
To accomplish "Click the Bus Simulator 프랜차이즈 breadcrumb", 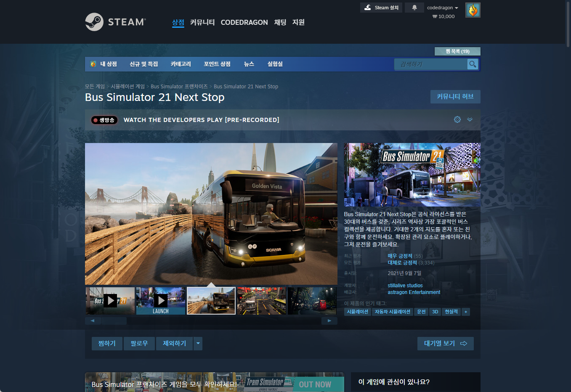I will 179,86.
